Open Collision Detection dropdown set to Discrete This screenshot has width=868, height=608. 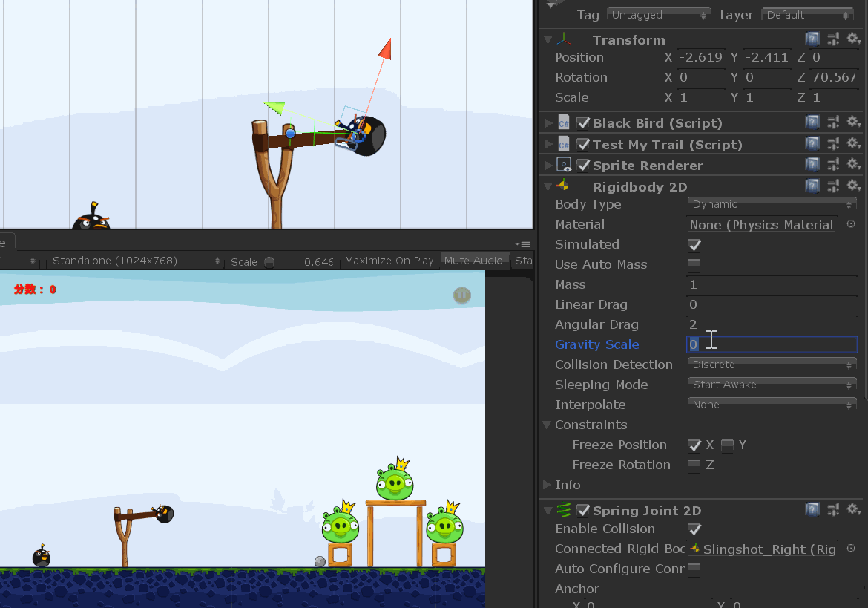pyautogui.click(x=772, y=365)
